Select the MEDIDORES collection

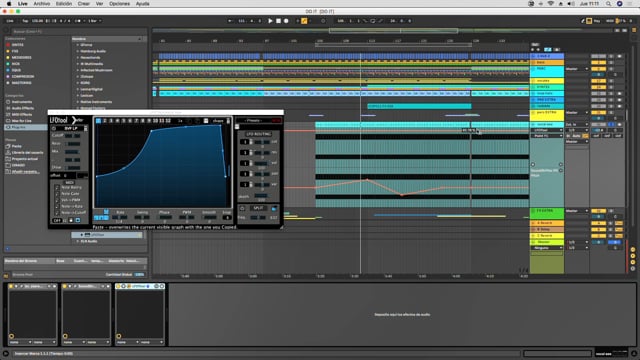coord(21,58)
